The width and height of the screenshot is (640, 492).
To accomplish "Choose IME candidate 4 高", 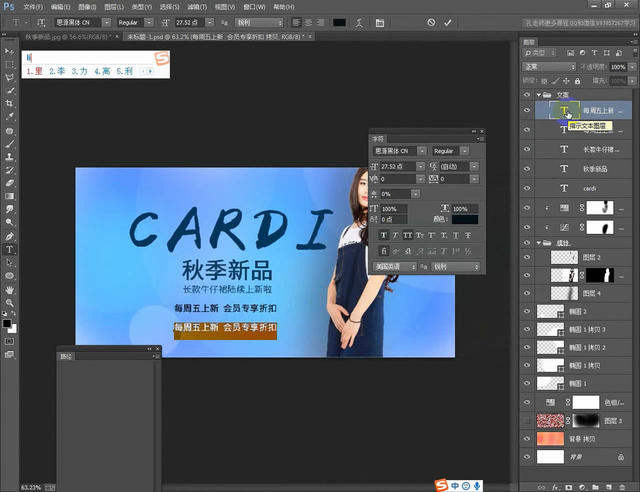I will 102,71.
